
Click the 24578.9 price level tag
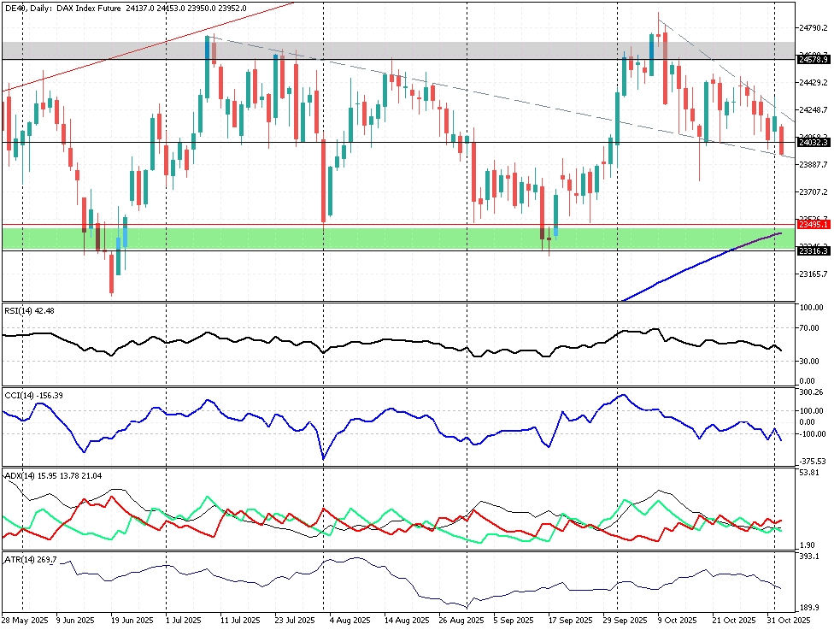(813, 60)
